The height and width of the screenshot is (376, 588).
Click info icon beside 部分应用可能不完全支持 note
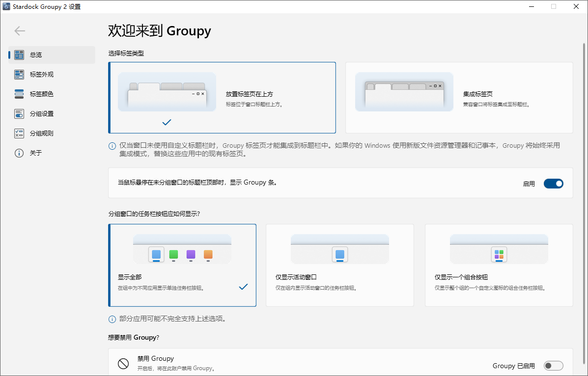point(112,319)
